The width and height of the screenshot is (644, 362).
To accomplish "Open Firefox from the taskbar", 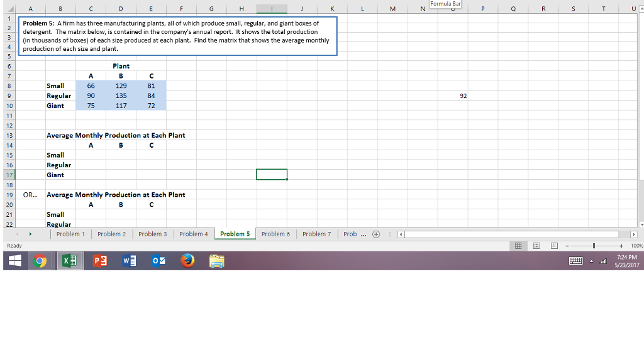I will tap(187, 260).
